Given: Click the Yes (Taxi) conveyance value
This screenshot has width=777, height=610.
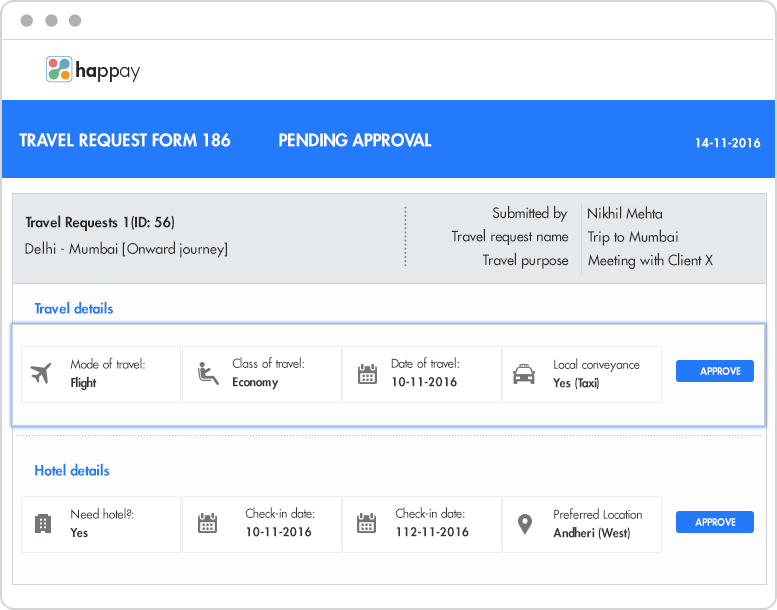Looking at the screenshot, I should tap(576, 383).
